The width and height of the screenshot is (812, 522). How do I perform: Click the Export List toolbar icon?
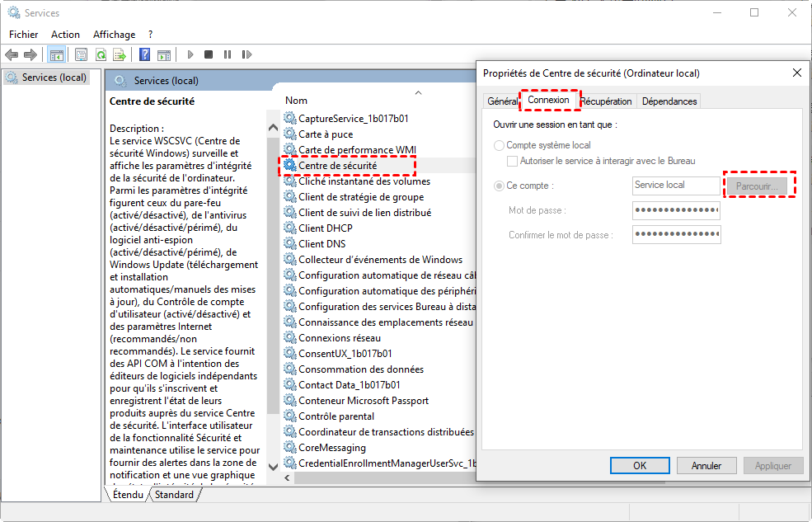(120, 54)
